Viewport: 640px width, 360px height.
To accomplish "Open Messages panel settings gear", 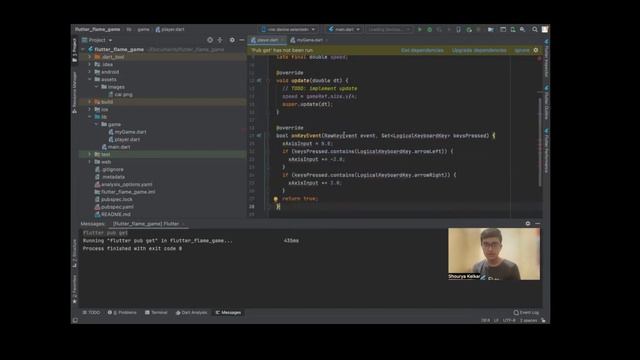I will (x=528, y=223).
